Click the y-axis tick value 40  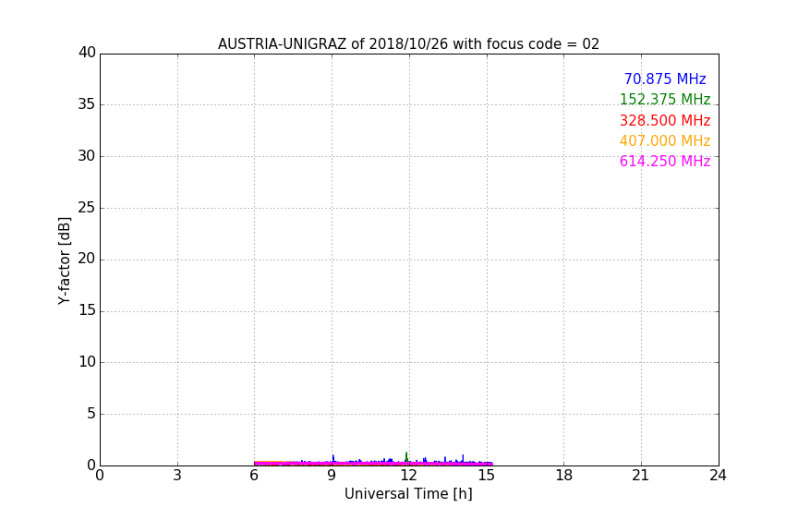(87, 53)
